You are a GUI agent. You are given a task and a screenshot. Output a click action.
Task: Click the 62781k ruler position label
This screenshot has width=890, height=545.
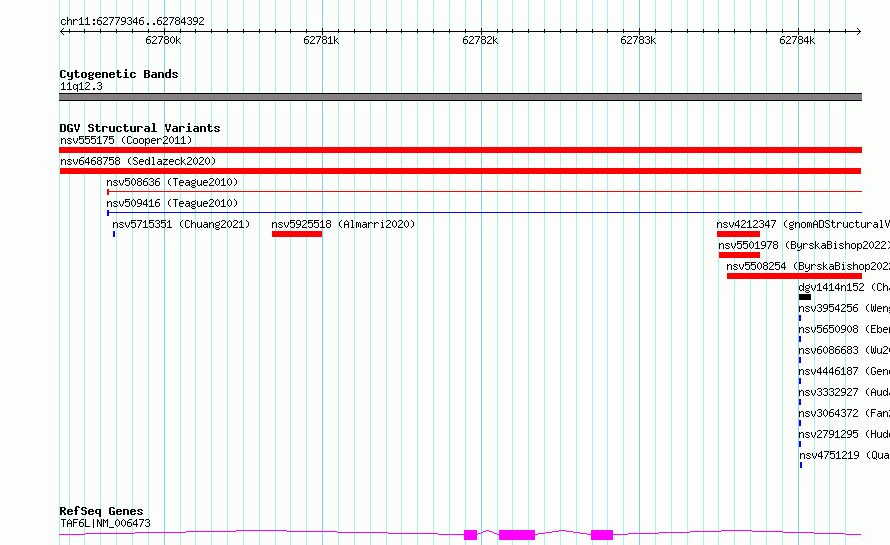(321, 40)
